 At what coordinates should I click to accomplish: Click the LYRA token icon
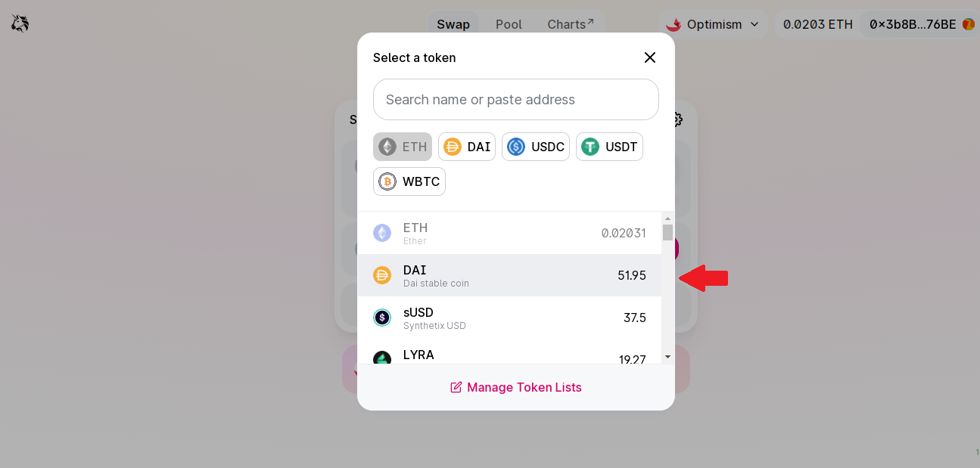pos(382,358)
